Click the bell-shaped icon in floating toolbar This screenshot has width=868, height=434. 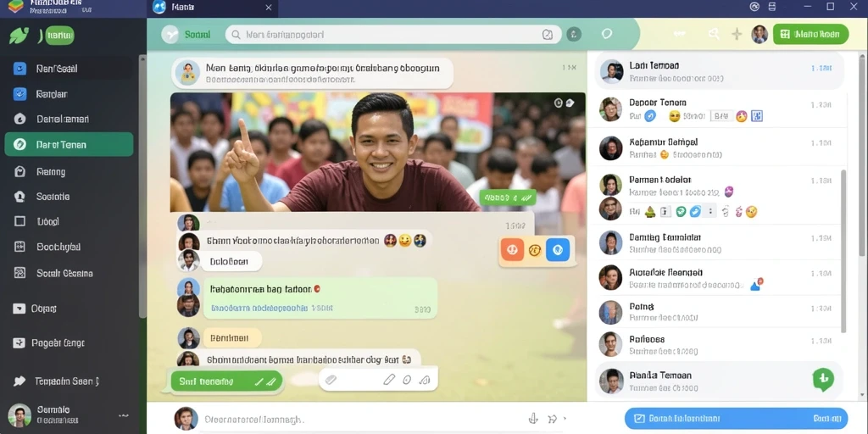[425, 380]
